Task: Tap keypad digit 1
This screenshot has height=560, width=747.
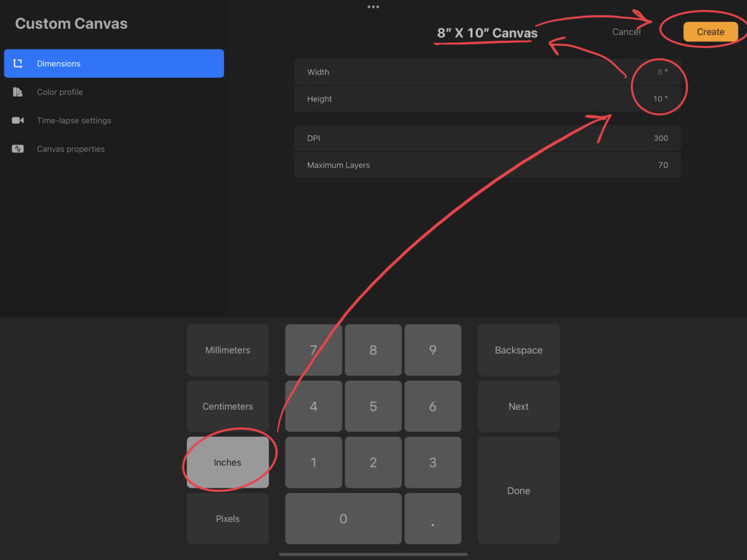Action: pos(314,462)
